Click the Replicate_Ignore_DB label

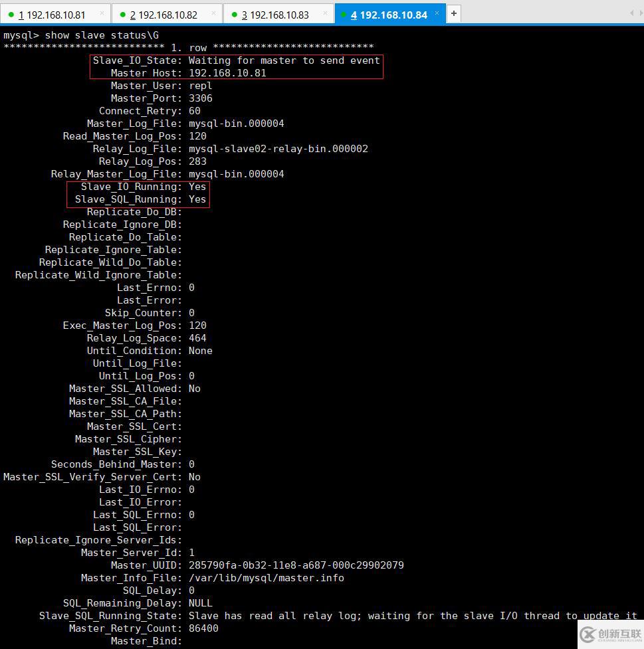pyautogui.click(x=122, y=225)
